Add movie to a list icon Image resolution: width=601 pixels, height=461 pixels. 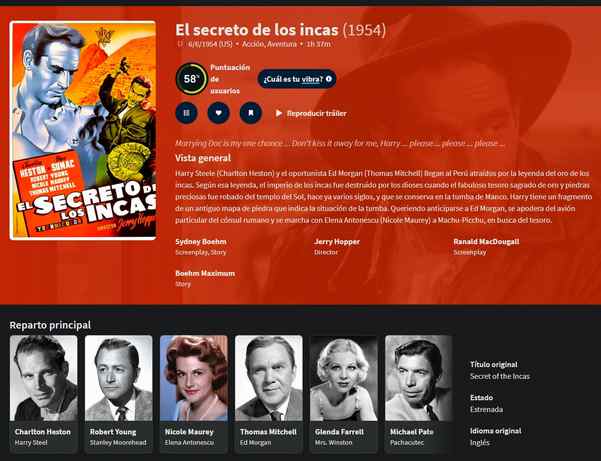point(186,113)
